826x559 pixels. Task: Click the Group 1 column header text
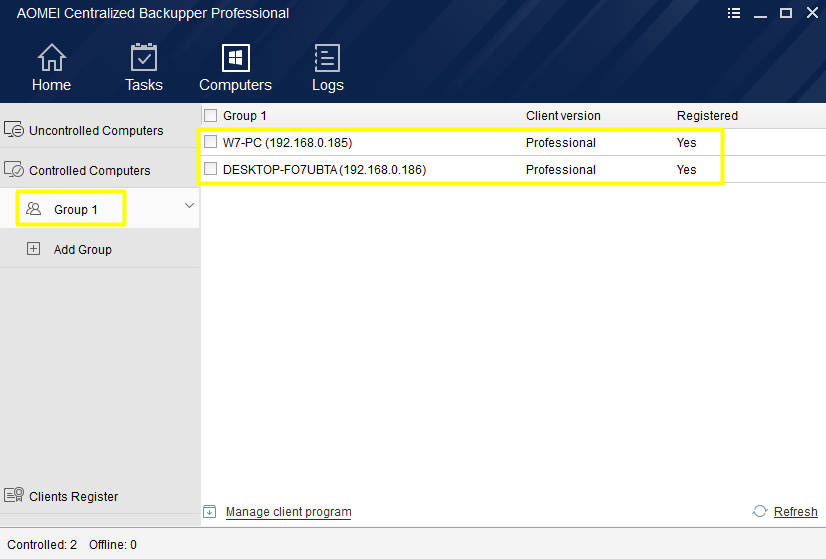(x=245, y=116)
